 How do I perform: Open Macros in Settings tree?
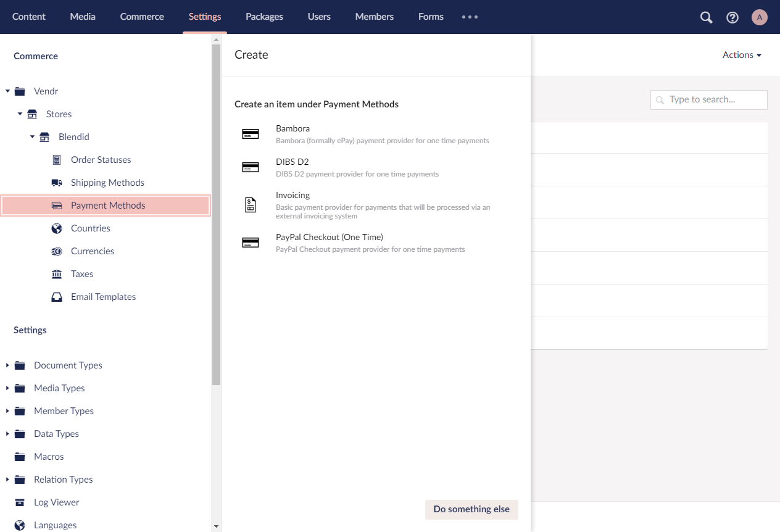point(49,457)
